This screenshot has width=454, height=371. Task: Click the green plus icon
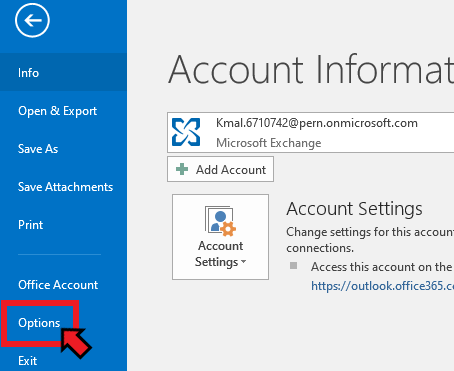point(182,169)
